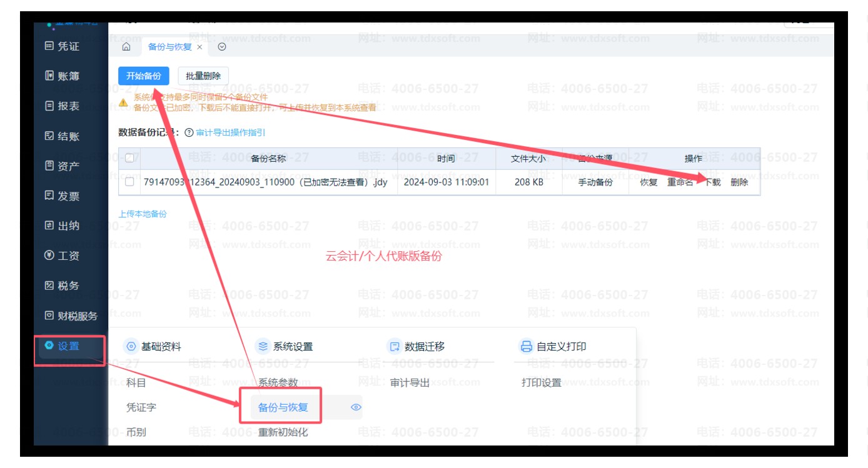Click the 开始备份 button

pos(143,76)
